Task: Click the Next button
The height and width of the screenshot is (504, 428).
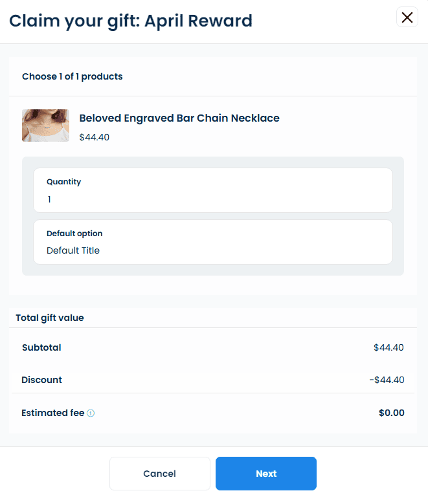Action: coord(266,474)
